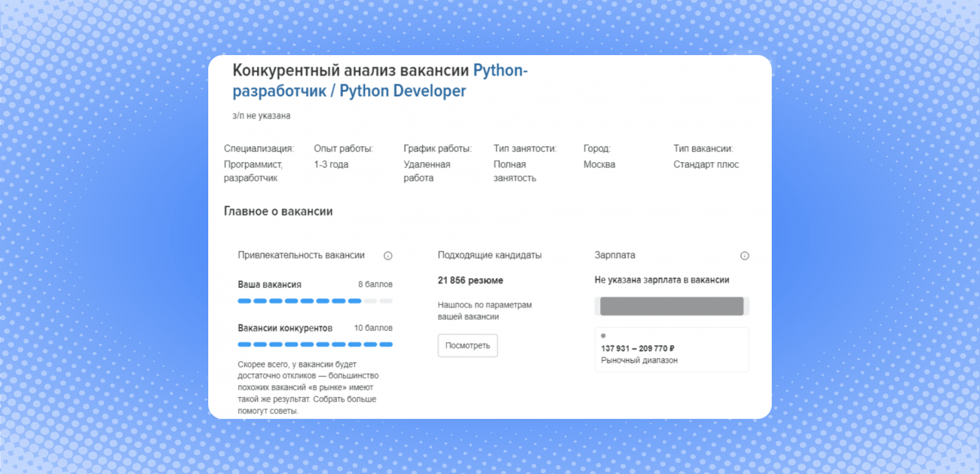Image resolution: width=980 pixels, height=474 pixels.
Task: Click the 'Ваша вакансия' label
Action: [269, 284]
